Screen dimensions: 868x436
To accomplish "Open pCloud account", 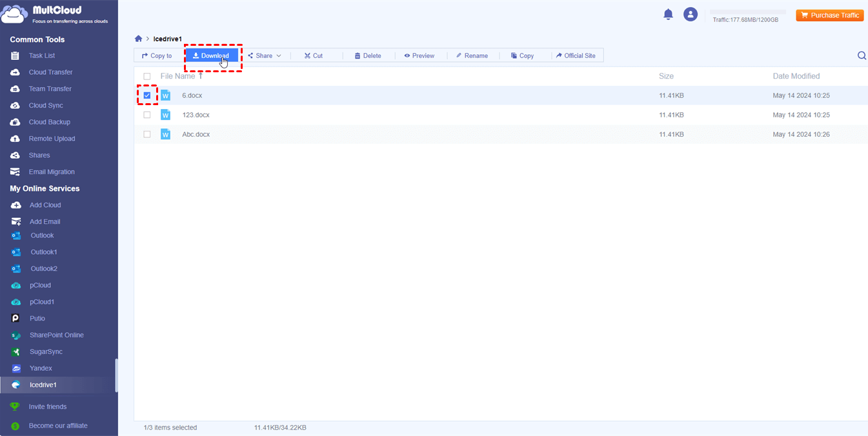I will click(40, 285).
